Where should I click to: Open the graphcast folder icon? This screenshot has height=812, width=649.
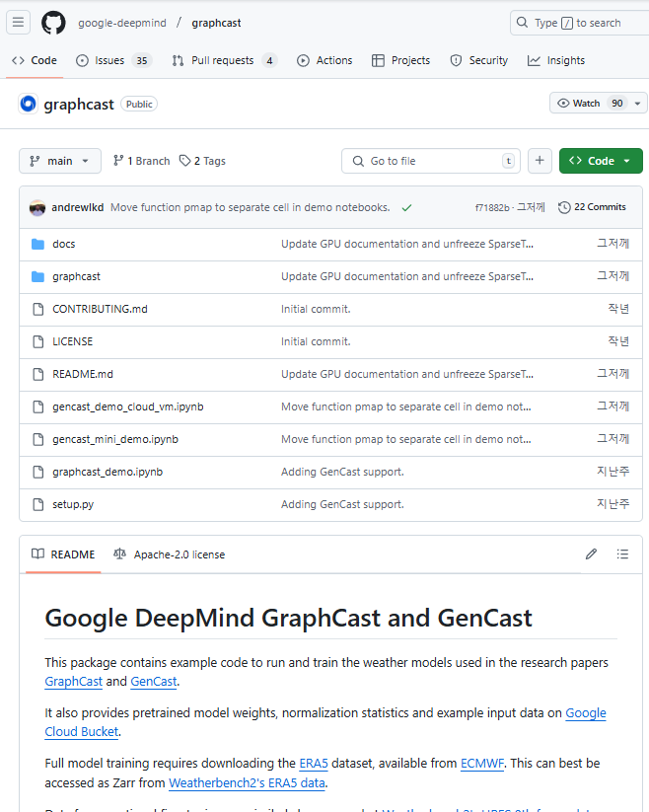[x=37, y=276]
